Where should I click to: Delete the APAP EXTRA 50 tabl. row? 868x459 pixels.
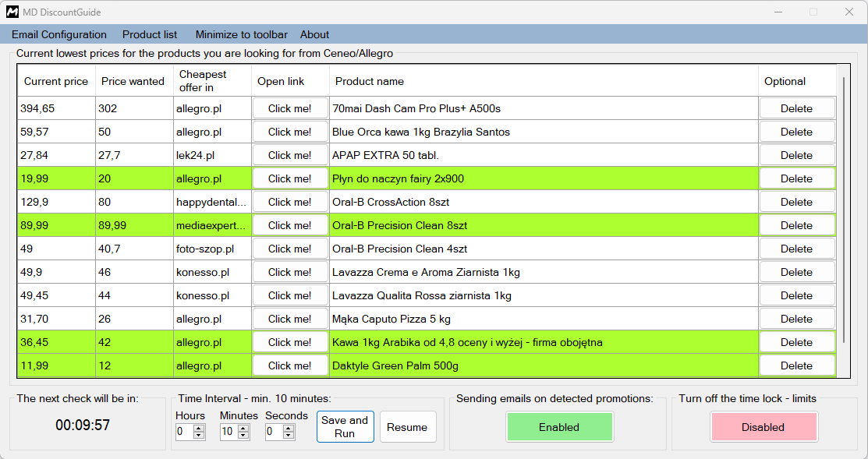tap(796, 155)
